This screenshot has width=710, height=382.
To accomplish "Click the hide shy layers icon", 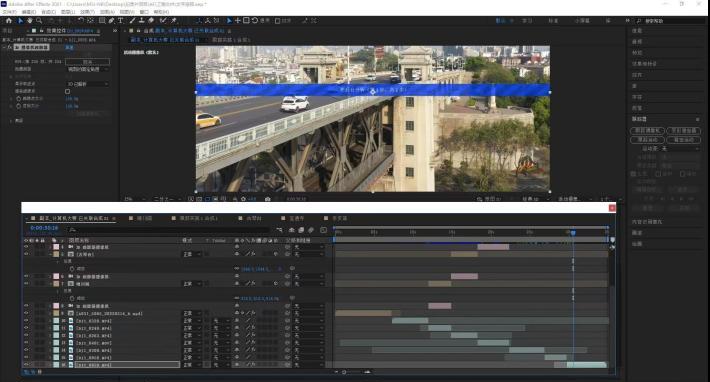I will [x=291, y=230].
